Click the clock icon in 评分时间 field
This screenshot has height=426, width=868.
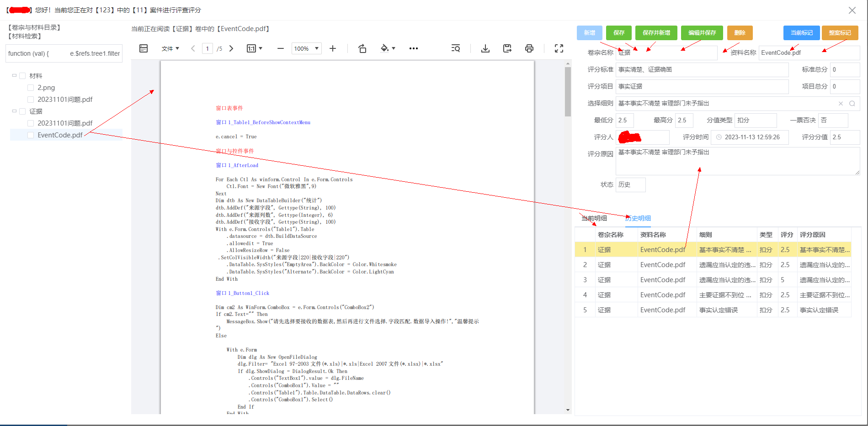[719, 137]
